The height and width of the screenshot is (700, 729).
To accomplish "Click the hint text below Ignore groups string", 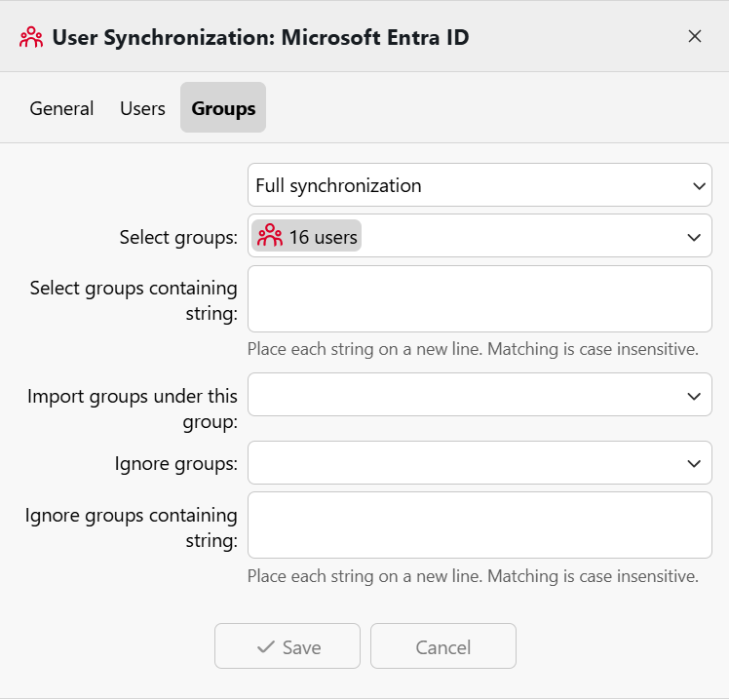I will click(473, 576).
